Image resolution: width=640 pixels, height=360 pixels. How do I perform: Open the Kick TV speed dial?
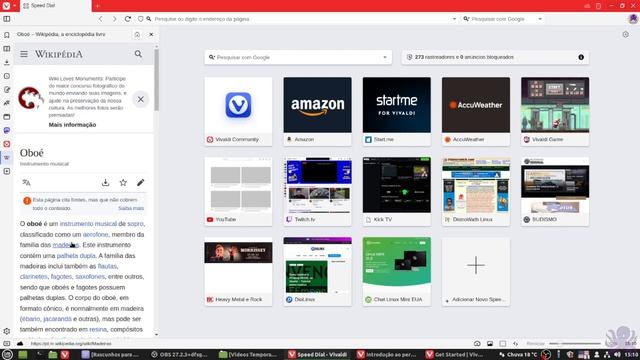(x=397, y=191)
